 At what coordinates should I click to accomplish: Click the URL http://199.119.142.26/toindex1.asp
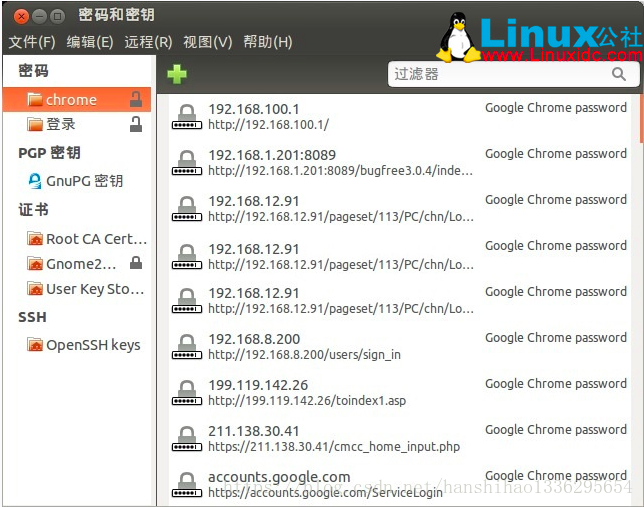coord(307,401)
